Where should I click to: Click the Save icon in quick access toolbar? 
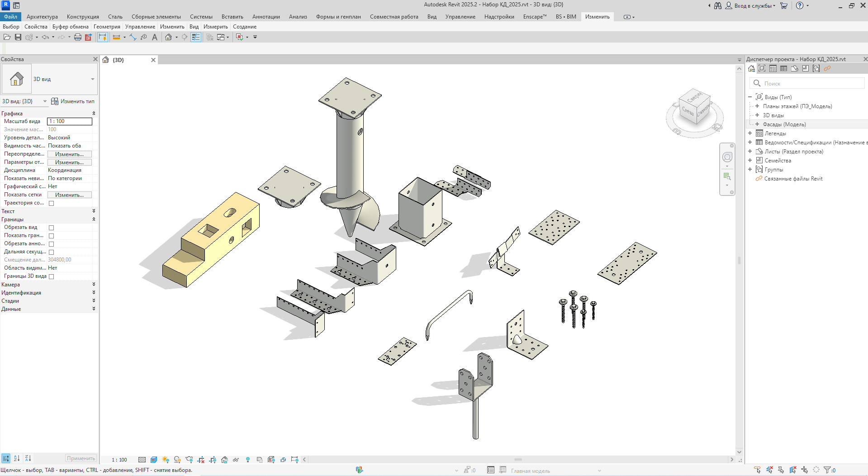point(18,37)
